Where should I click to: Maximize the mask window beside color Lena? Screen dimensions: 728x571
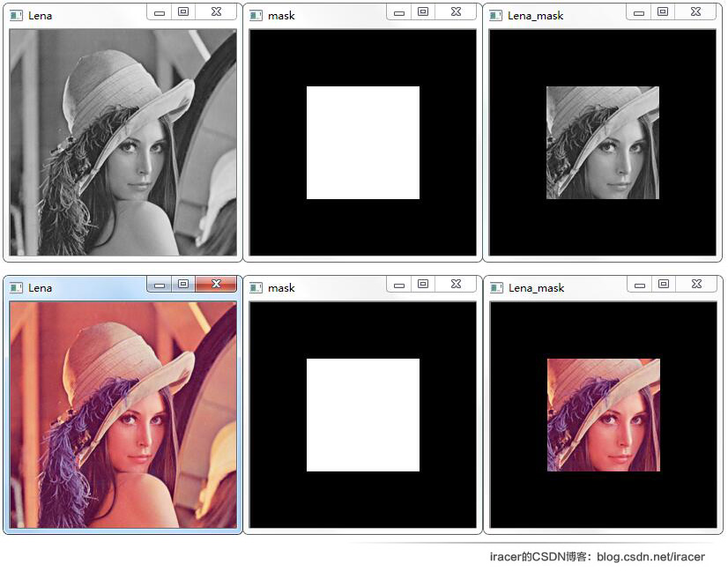pos(423,284)
